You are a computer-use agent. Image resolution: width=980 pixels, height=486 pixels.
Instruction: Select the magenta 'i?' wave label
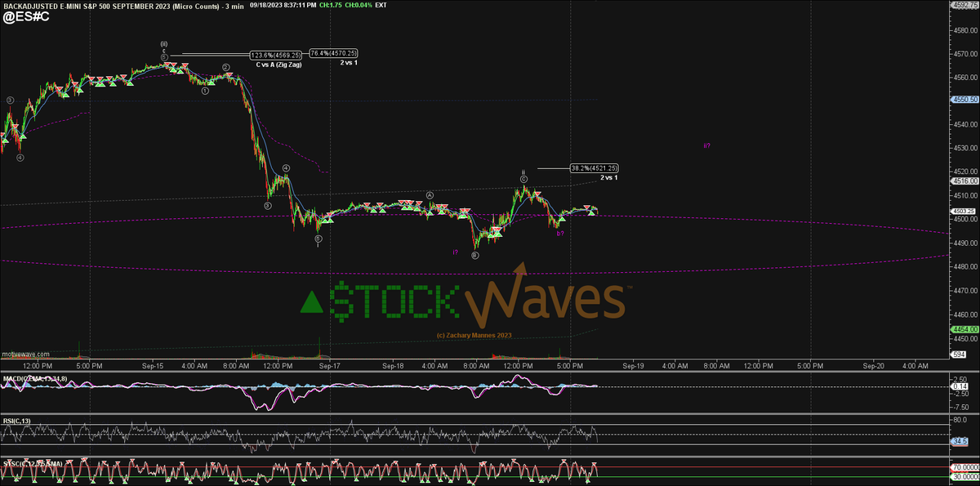tap(455, 252)
